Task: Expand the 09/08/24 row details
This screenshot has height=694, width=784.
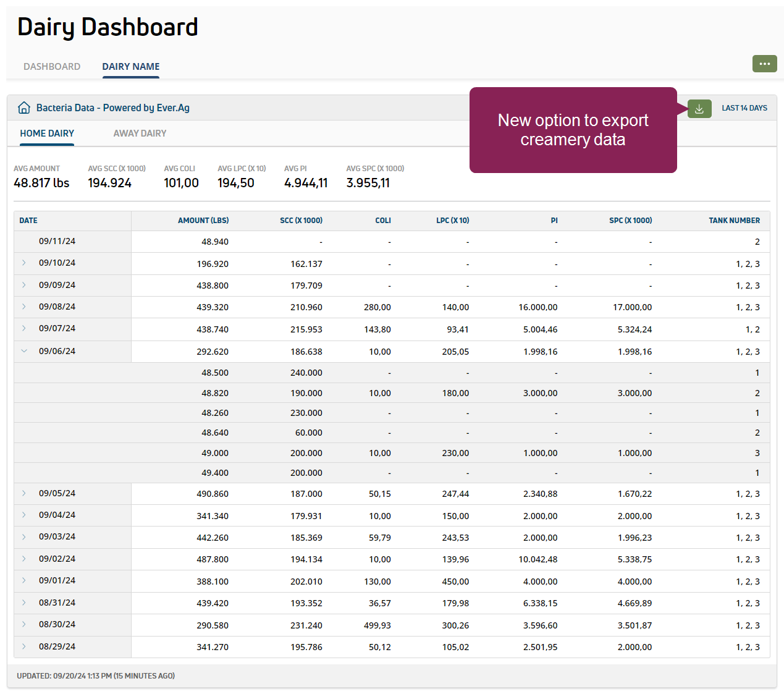Action: [24, 307]
